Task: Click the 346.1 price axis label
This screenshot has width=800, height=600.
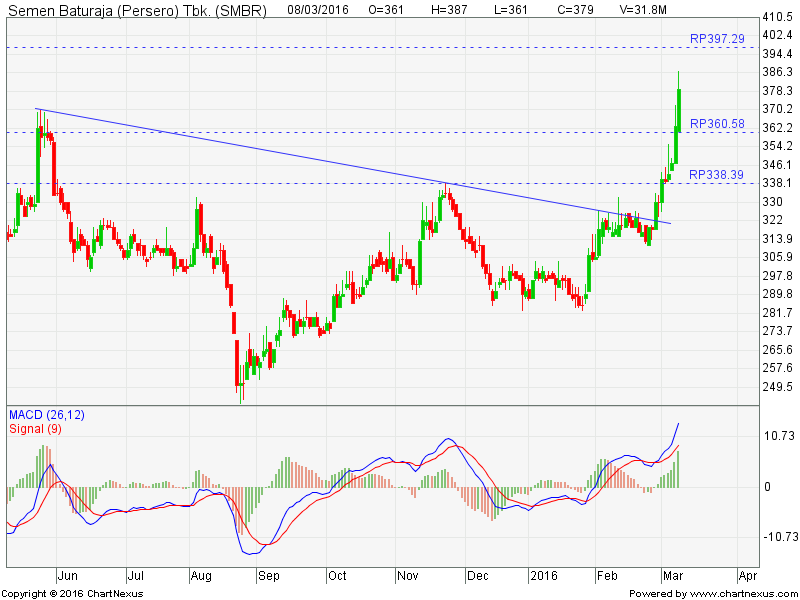Action: pyautogui.click(x=778, y=165)
